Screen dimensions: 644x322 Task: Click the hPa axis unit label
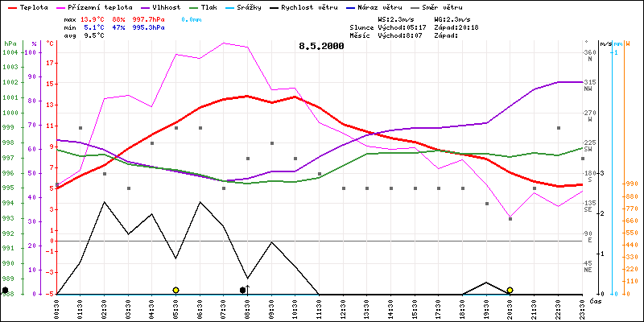[x=10, y=43]
